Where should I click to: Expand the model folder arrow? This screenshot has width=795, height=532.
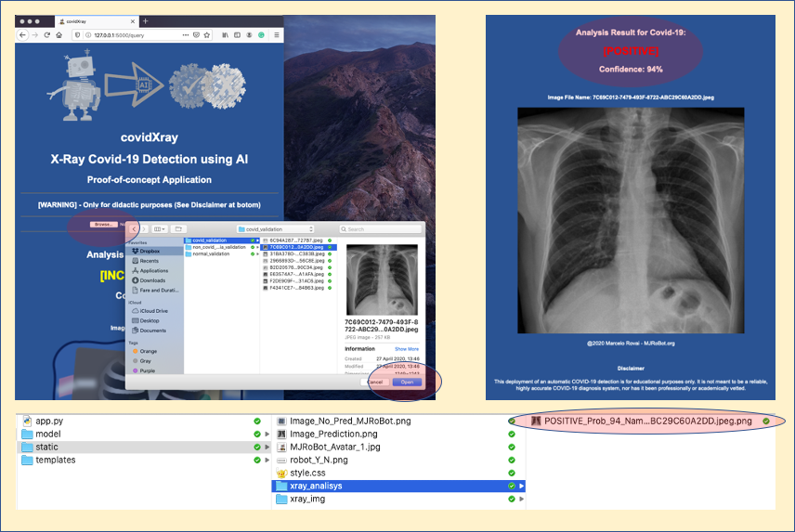pos(267,435)
